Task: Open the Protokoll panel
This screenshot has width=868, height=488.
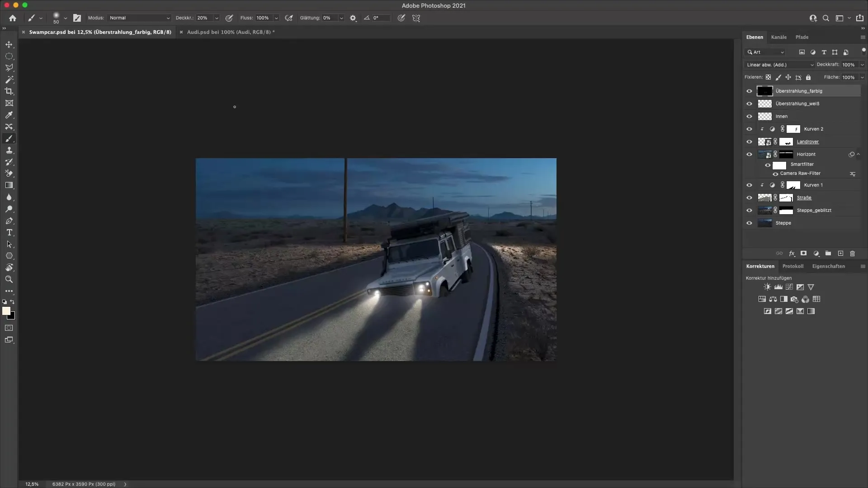Action: click(x=793, y=266)
